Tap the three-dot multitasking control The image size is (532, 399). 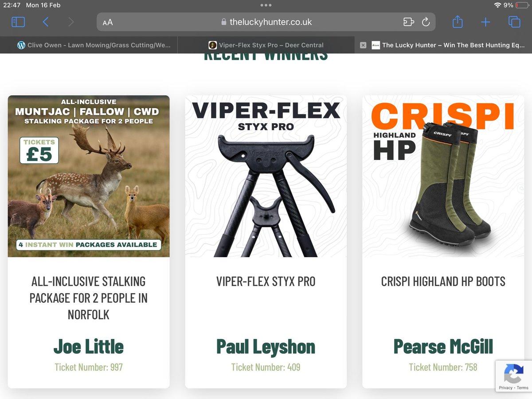(266, 5)
